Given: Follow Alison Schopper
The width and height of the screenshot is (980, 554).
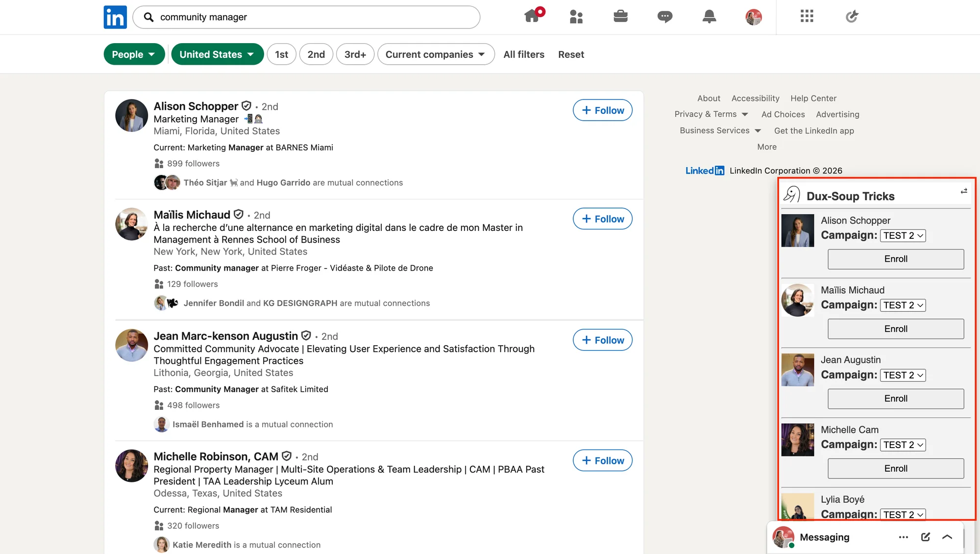Looking at the screenshot, I should pos(603,110).
